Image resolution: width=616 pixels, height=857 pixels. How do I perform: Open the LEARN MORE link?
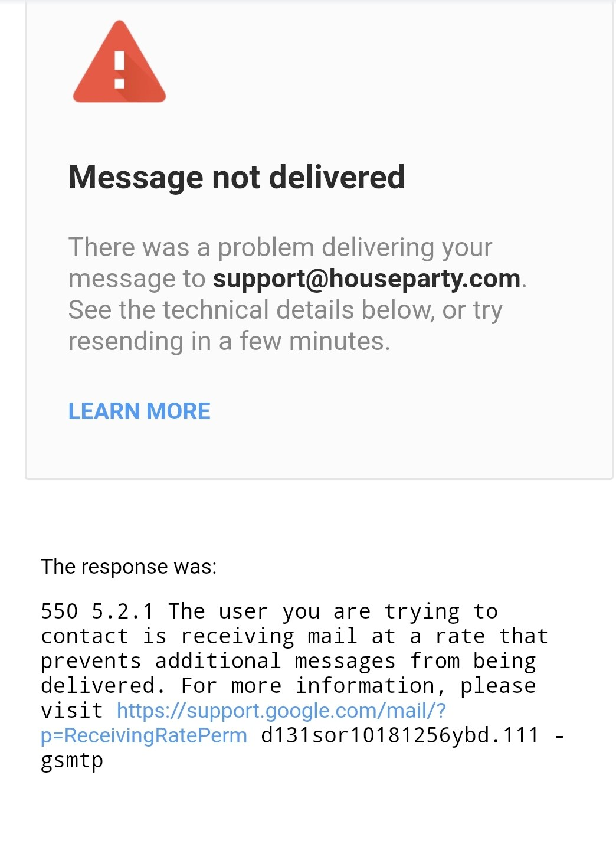pyautogui.click(x=139, y=411)
